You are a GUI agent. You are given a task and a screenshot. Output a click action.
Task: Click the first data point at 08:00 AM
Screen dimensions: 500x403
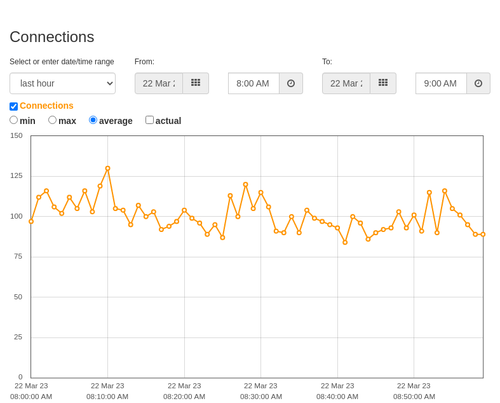coord(31,221)
